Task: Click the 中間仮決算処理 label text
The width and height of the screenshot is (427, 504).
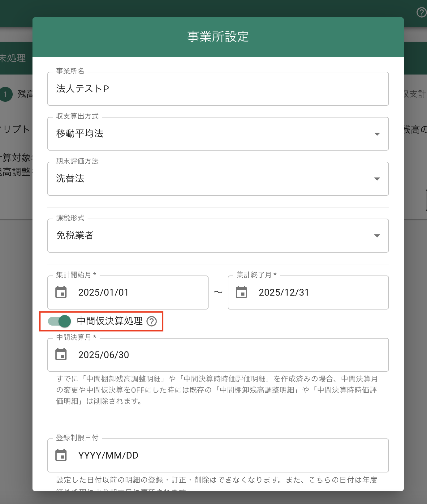Action: coord(110,321)
